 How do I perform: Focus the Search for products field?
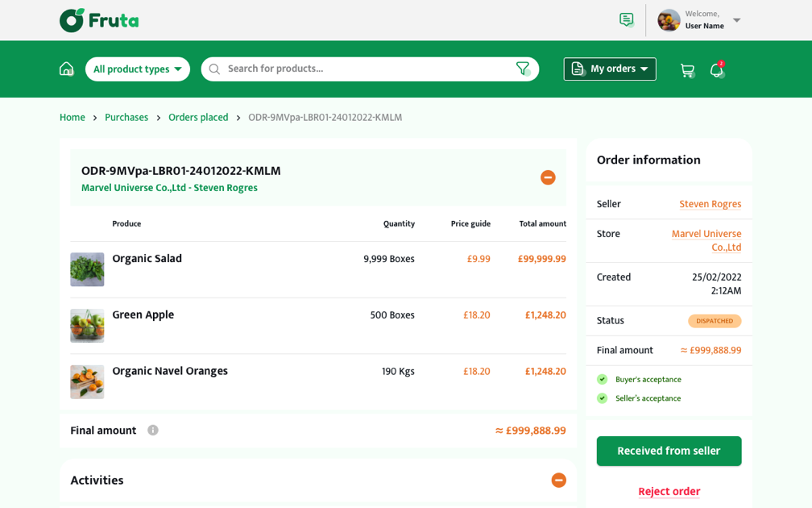(367, 69)
